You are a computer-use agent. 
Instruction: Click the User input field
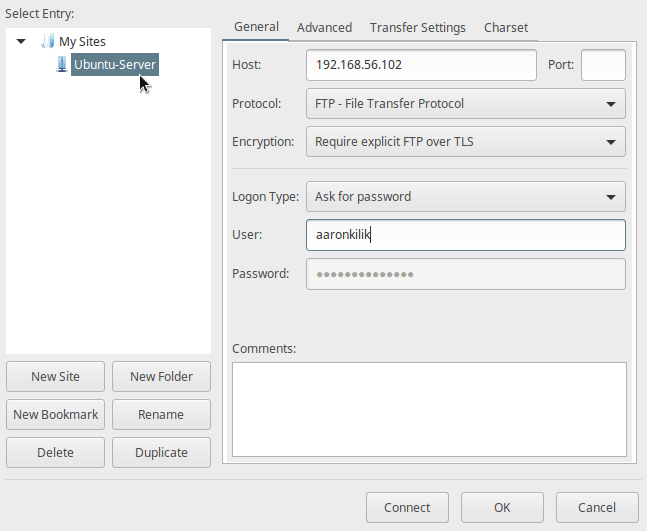[466, 235]
